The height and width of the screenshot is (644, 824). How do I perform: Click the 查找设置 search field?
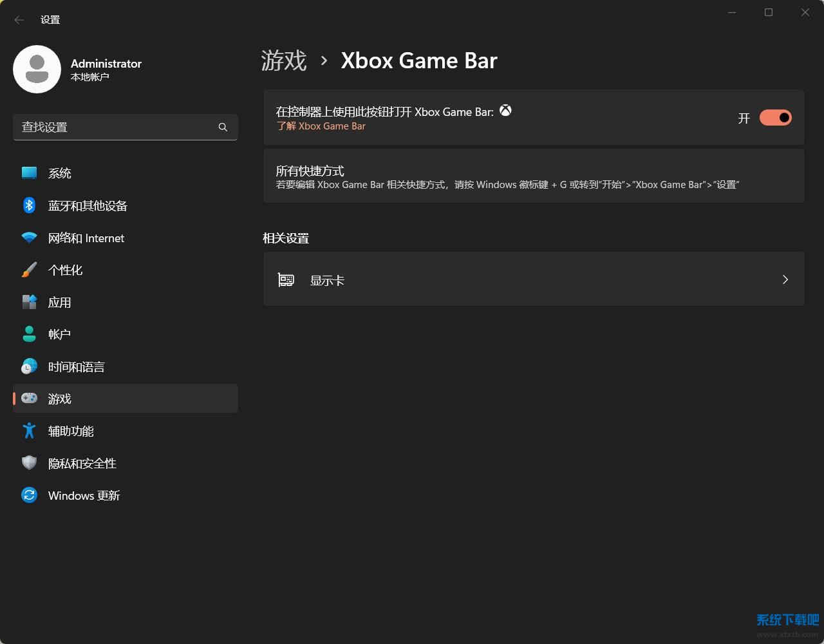tap(116, 128)
